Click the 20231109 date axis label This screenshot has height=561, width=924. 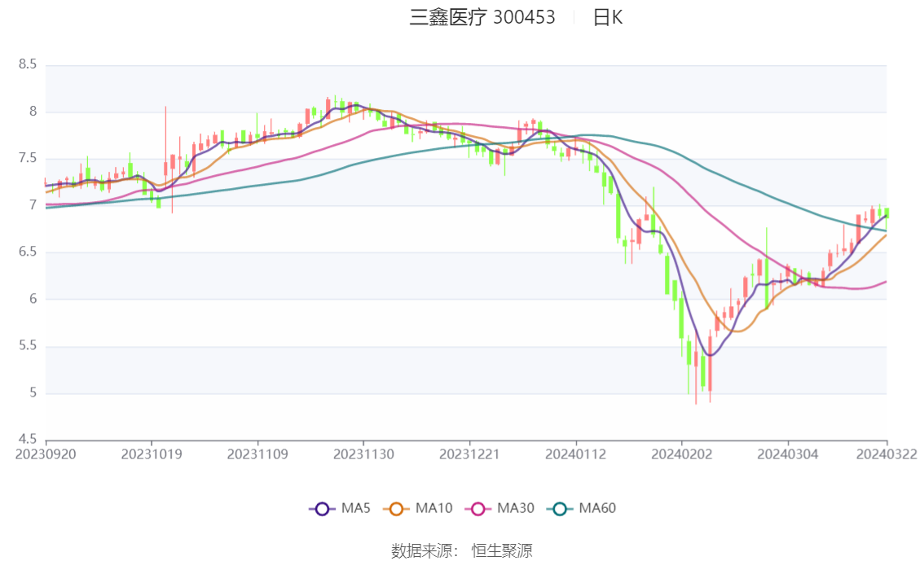(x=257, y=454)
